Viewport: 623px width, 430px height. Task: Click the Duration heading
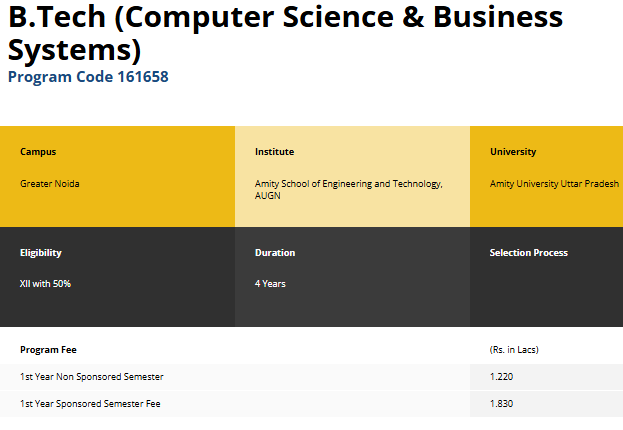click(275, 253)
